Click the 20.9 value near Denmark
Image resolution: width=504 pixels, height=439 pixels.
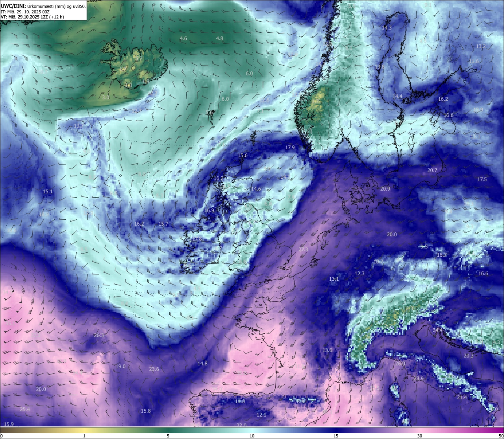pyautogui.click(x=385, y=189)
